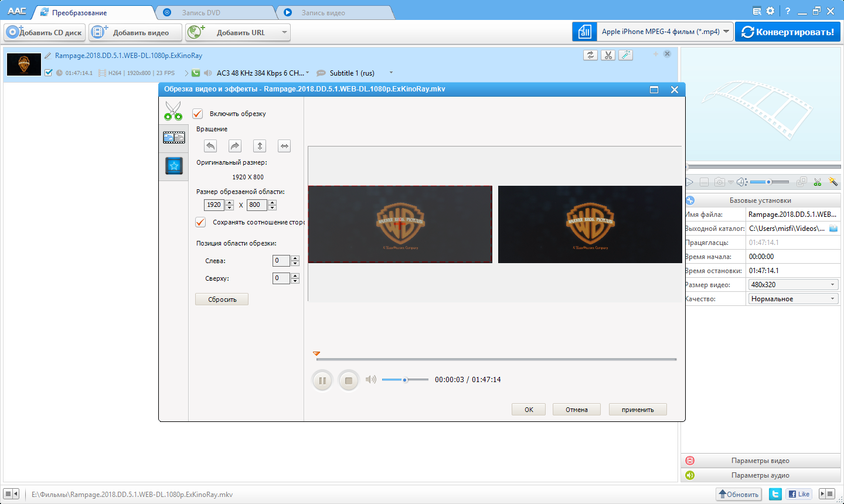Start conversion with the Конвертировать button

click(788, 32)
